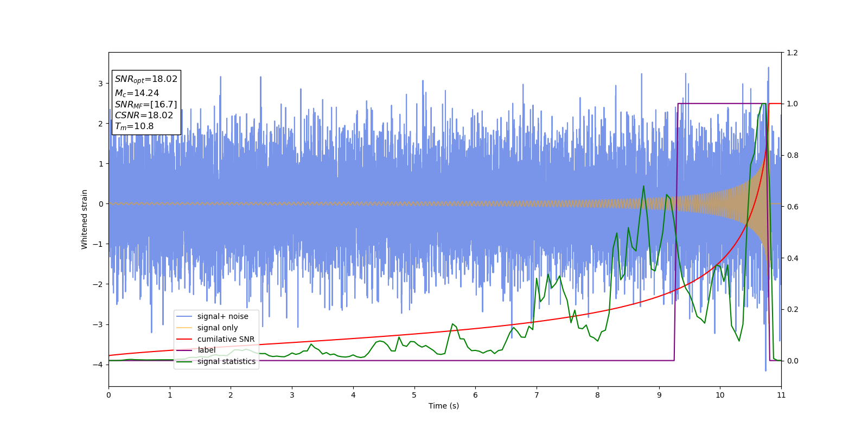
Task: Click x-axis tick label 5
Action: coord(414,395)
